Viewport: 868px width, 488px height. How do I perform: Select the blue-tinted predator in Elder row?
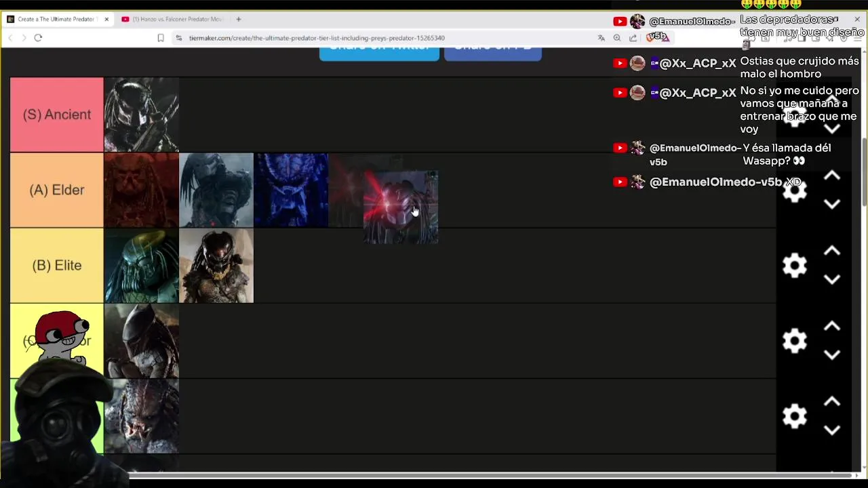coord(291,190)
